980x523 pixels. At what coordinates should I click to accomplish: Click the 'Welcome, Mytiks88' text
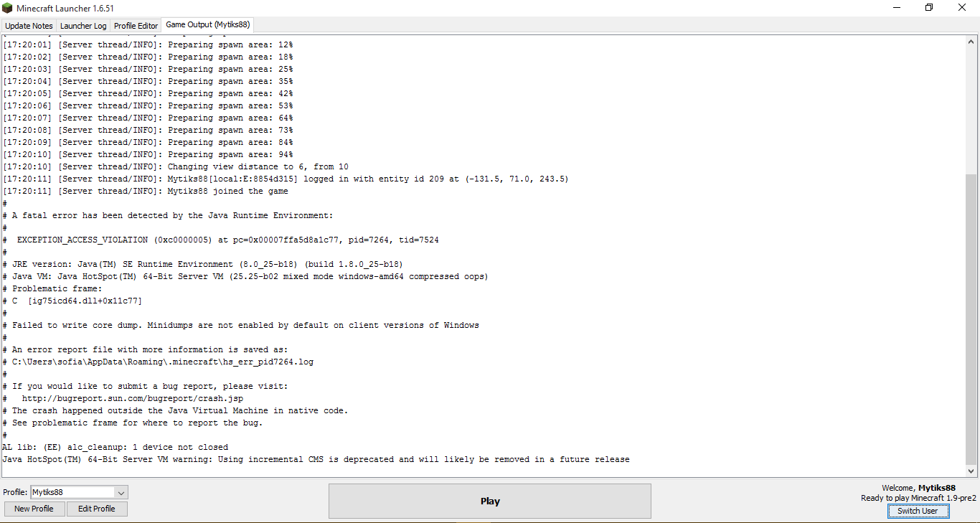[918, 488]
